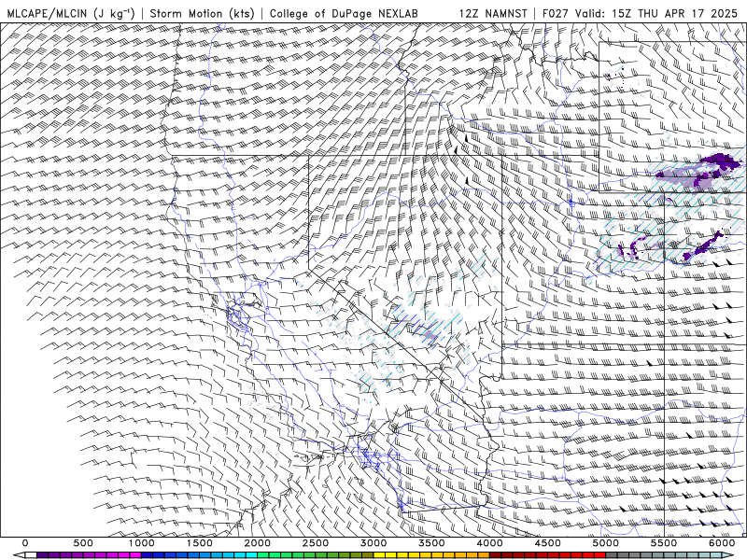This screenshot has height=560, width=747.
Task: Click the bright yellow swatch under the 3000 label
Action: click(x=380, y=555)
